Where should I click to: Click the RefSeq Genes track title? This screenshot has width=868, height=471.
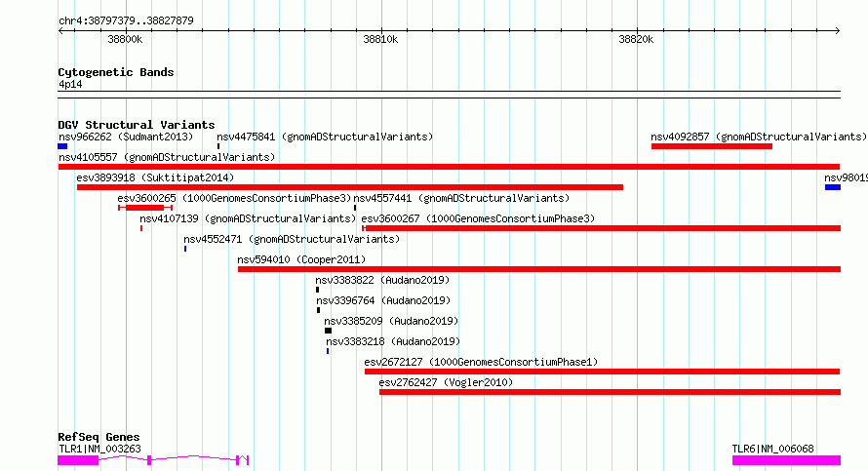tap(99, 437)
